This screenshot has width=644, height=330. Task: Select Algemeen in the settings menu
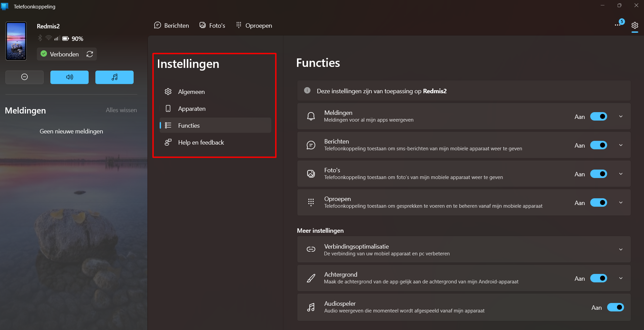pyautogui.click(x=191, y=92)
